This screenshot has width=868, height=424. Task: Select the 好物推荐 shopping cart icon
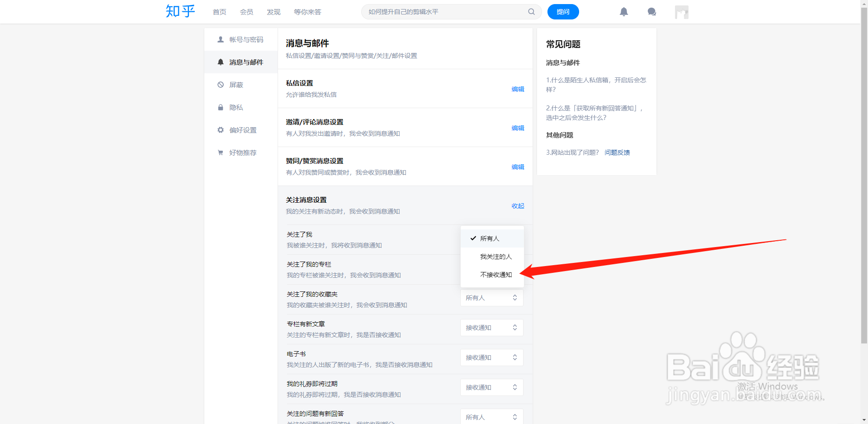coord(221,152)
